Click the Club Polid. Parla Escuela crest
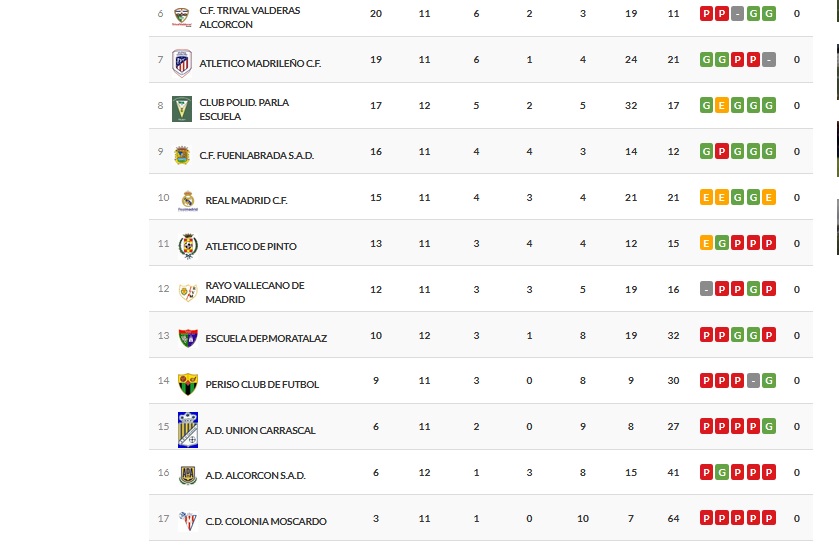This screenshot has height=549, width=839. point(181,108)
